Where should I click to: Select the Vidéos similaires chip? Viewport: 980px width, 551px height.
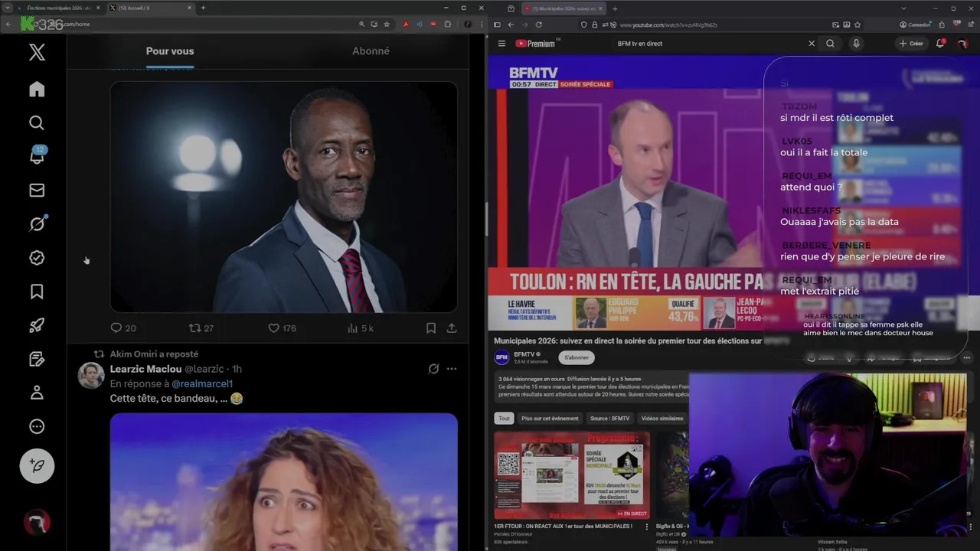pos(662,419)
